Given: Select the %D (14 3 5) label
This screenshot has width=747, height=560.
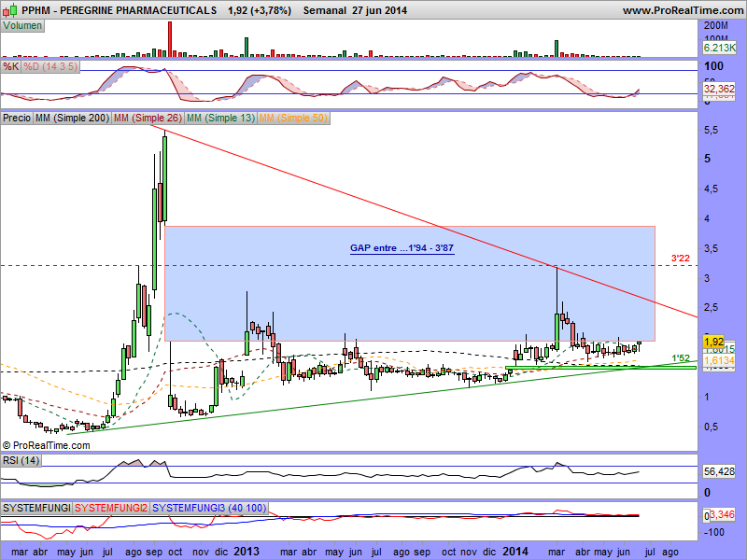Looking at the screenshot, I should point(50,66).
